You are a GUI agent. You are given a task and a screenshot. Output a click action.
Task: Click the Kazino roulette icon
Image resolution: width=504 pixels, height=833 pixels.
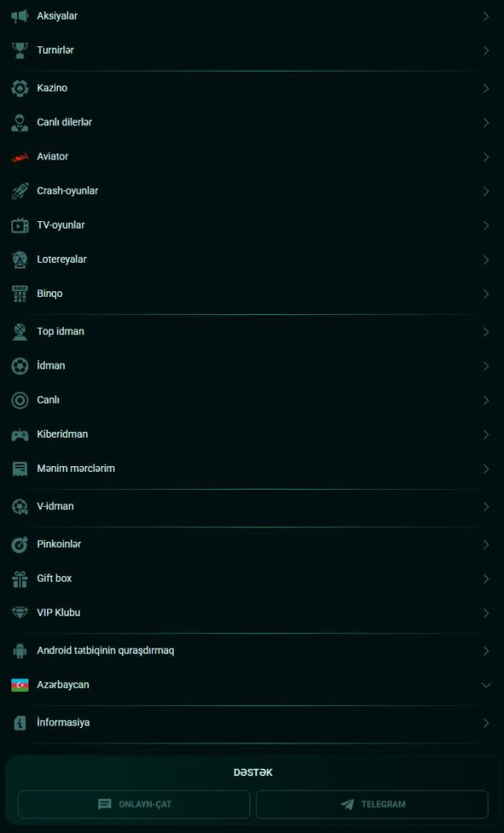click(x=20, y=88)
